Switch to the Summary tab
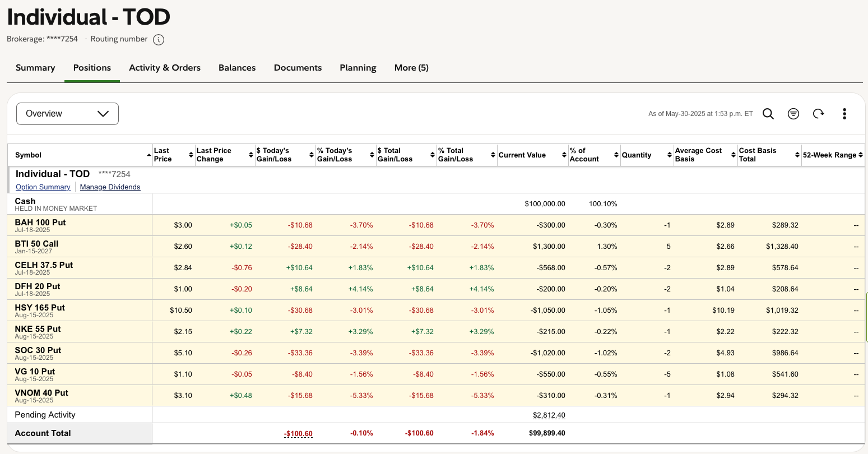Image resolution: width=868 pixels, height=454 pixels. pos(35,68)
